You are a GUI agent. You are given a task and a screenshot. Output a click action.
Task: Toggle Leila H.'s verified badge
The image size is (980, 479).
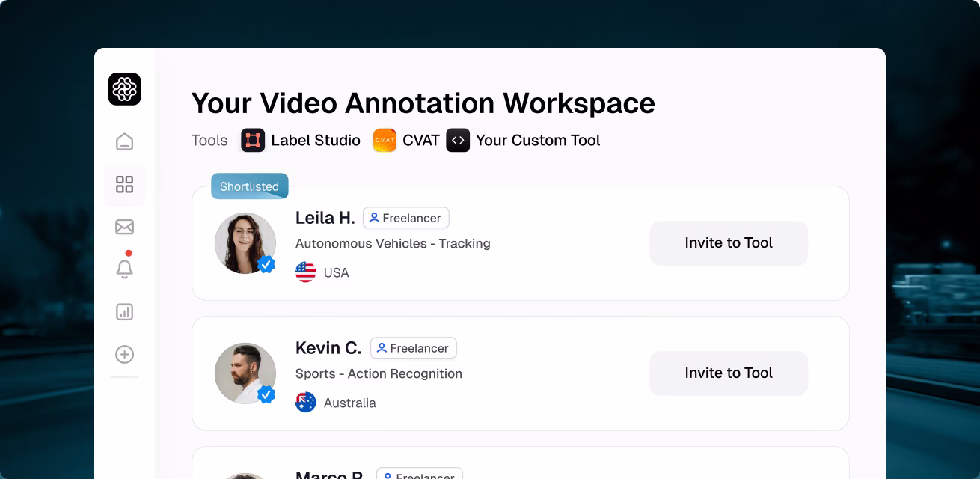coord(266,264)
